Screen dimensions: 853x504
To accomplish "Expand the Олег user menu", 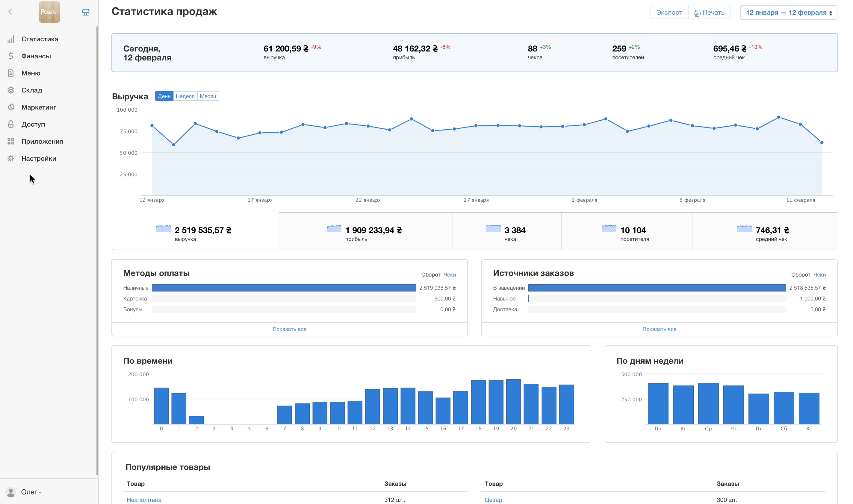I will click(30, 492).
